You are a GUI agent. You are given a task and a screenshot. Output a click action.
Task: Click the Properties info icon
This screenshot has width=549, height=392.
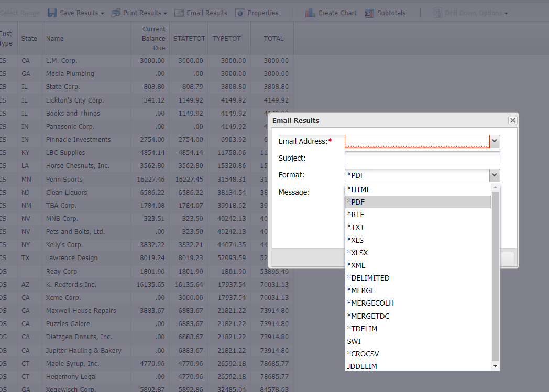[240, 13]
